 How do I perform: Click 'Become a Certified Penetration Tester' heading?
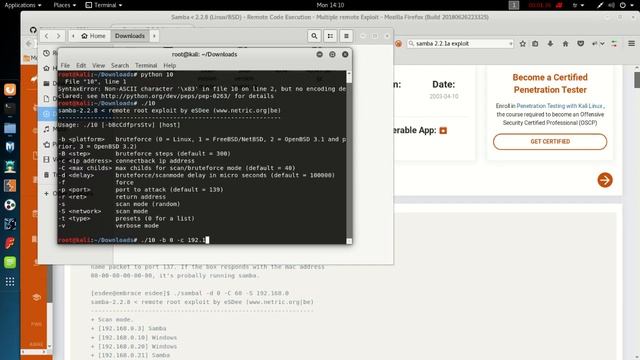(550, 83)
